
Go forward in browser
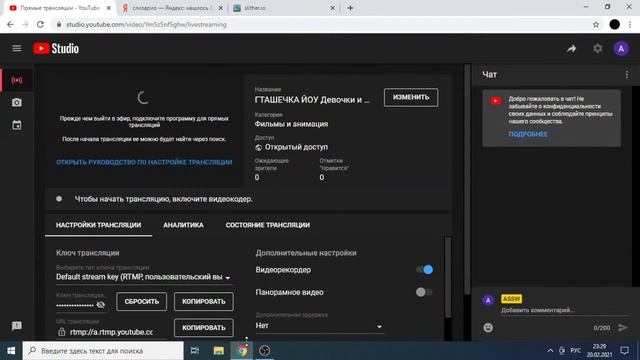[25, 24]
